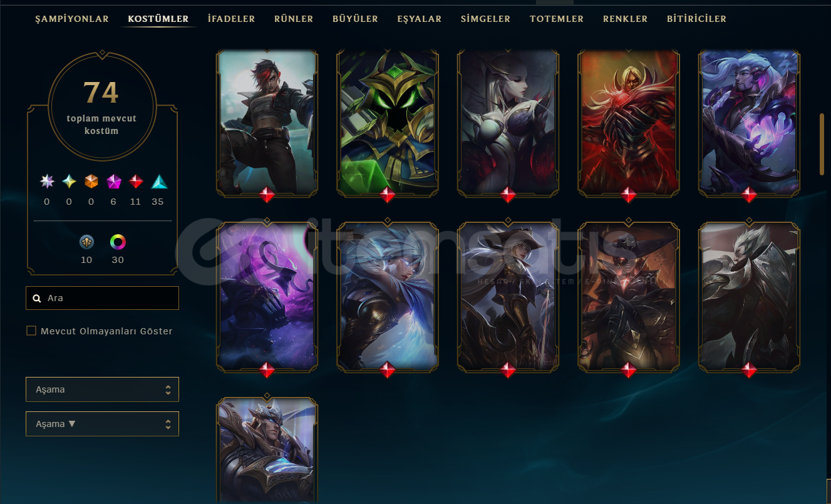The height and width of the screenshot is (504, 831).
Task: Click the white eight-pointed star rarity gem
Action: (47, 182)
